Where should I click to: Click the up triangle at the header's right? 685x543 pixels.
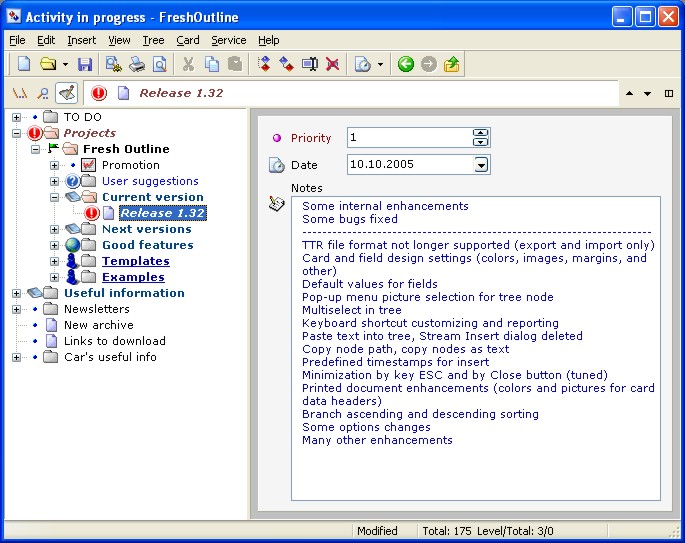[630, 93]
